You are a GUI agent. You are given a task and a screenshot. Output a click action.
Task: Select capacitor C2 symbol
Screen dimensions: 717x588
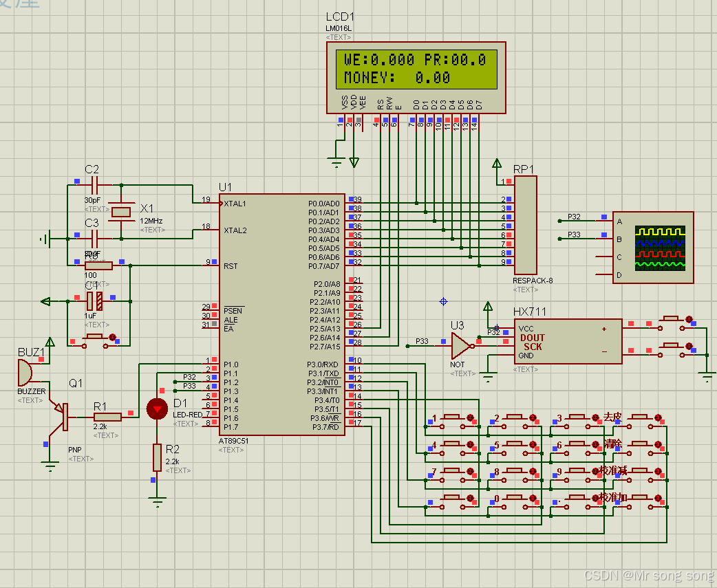95,185
